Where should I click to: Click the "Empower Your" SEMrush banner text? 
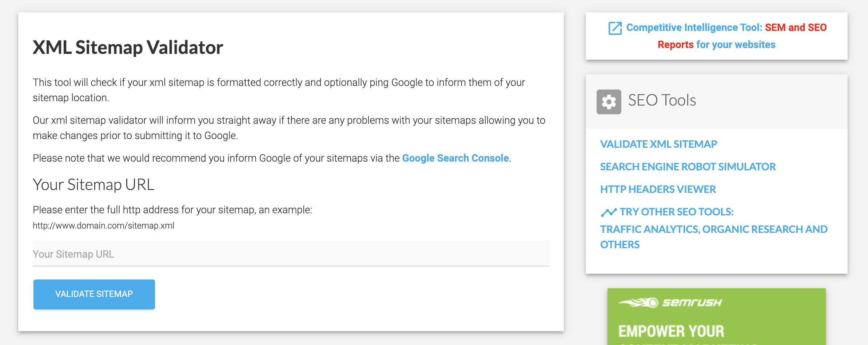coord(671,331)
